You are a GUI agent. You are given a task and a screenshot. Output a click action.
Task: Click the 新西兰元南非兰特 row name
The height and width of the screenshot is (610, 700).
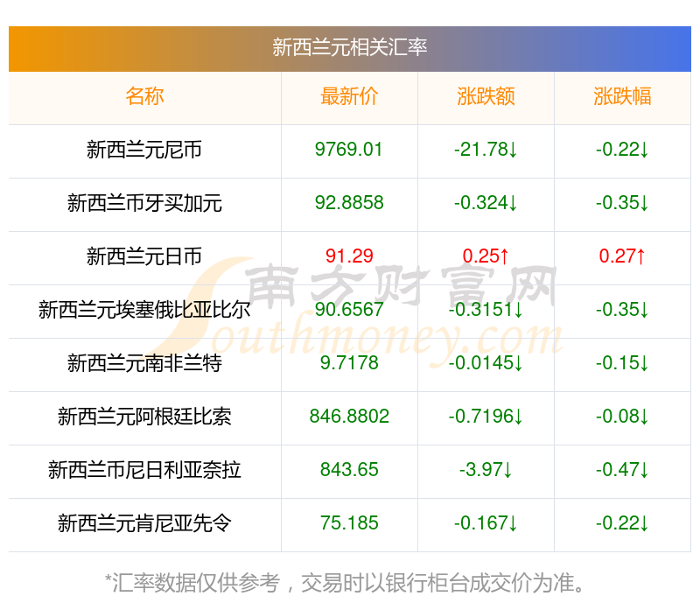coord(144,363)
